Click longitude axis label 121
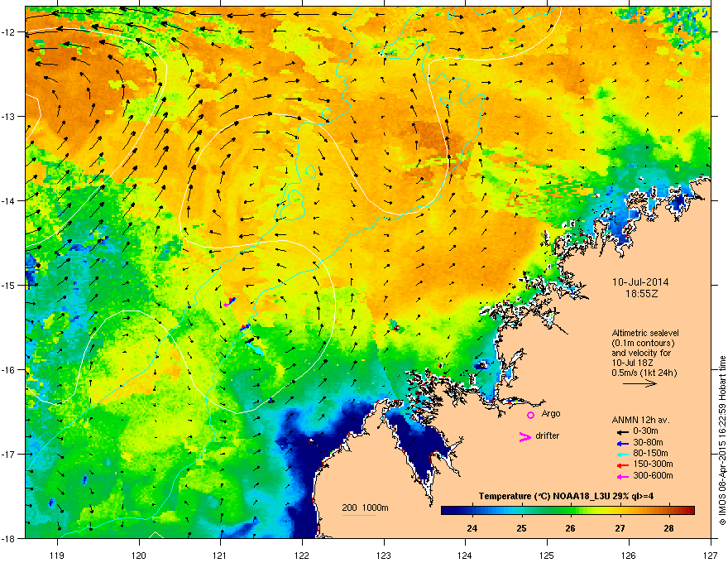The width and height of the screenshot is (728, 563). click(220, 555)
